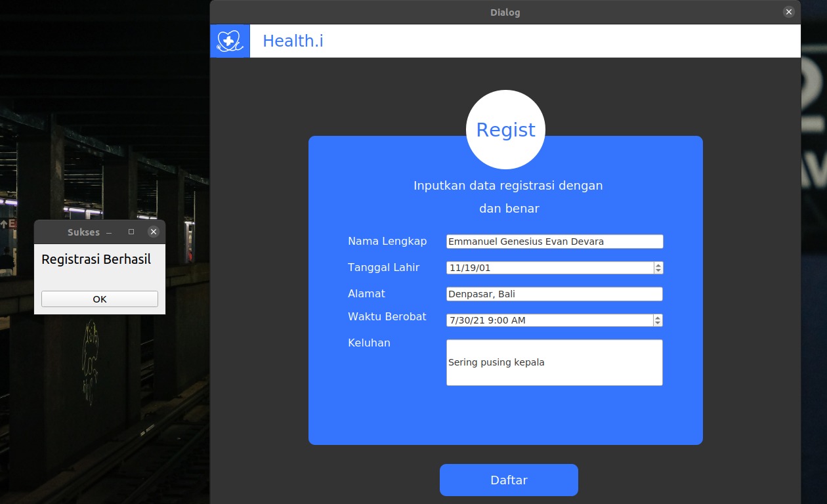Viewport: 827px width, 504px height.
Task: Click the Health.i stethoscope heart logo
Action: [x=230, y=41]
